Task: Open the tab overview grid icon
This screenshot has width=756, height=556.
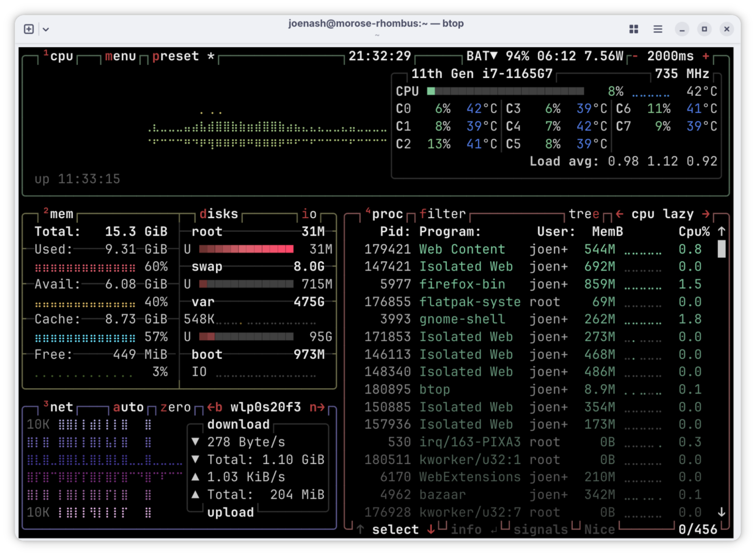Action: pyautogui.click(x=633, y=29)
